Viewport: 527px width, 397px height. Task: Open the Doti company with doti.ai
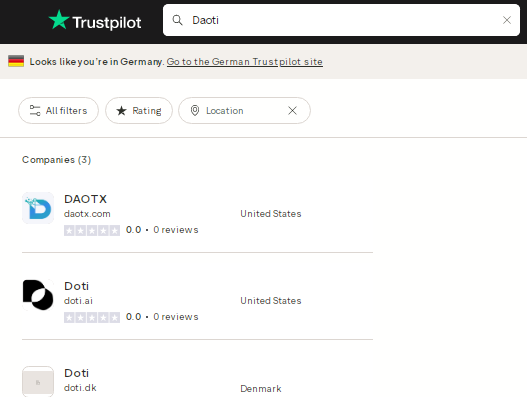pos(76,286)
